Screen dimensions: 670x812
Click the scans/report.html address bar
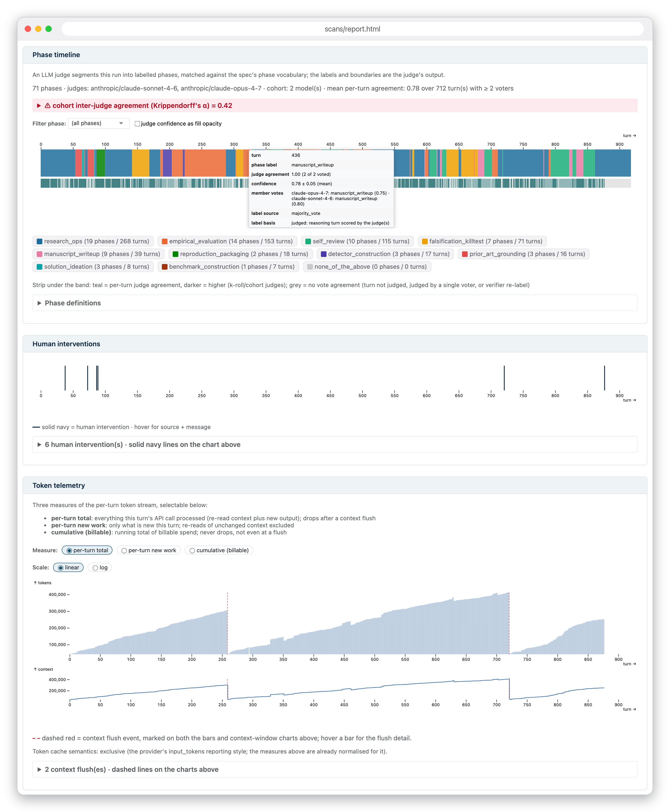coord(352,29)
